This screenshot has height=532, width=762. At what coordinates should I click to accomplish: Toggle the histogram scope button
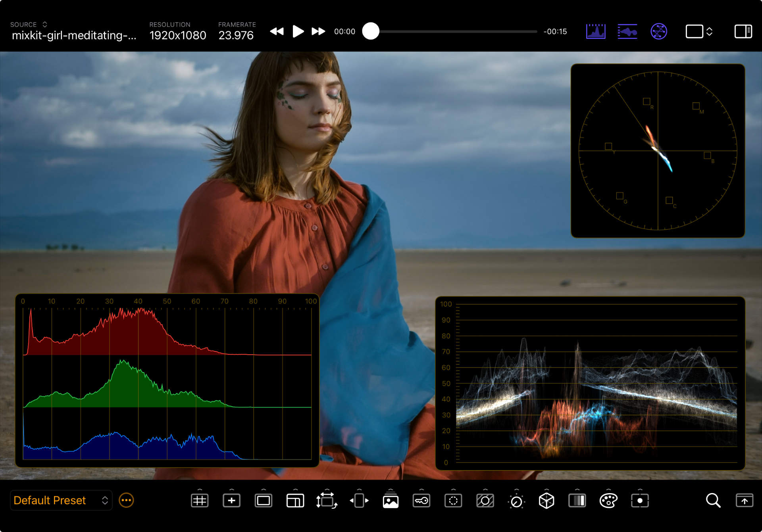[x=596, y=31]
